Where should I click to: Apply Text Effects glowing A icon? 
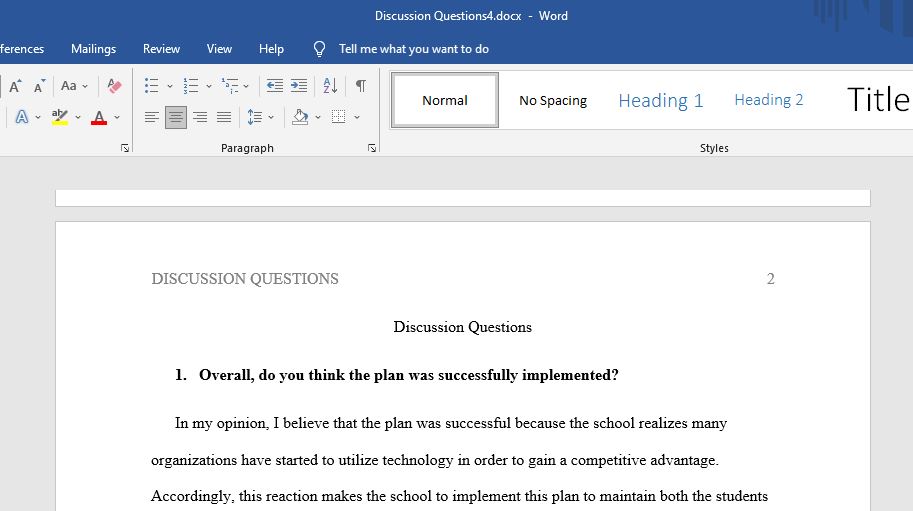pyautogui.click(x=22, y=117)
